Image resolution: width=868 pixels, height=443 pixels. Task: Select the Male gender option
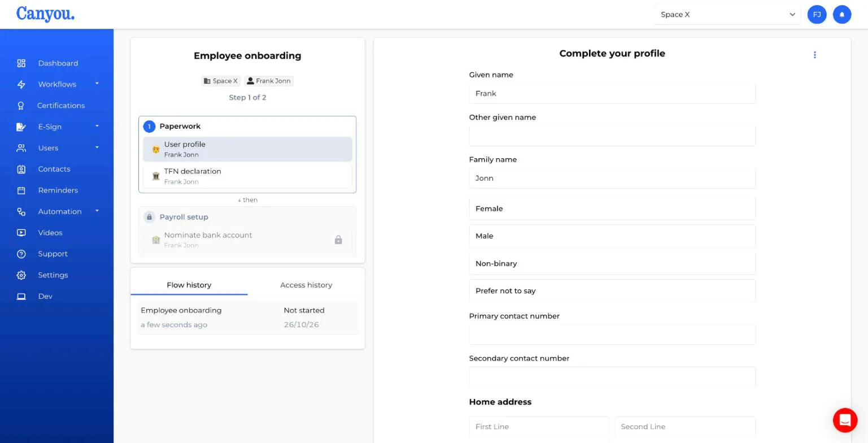[x=612, y=236]
